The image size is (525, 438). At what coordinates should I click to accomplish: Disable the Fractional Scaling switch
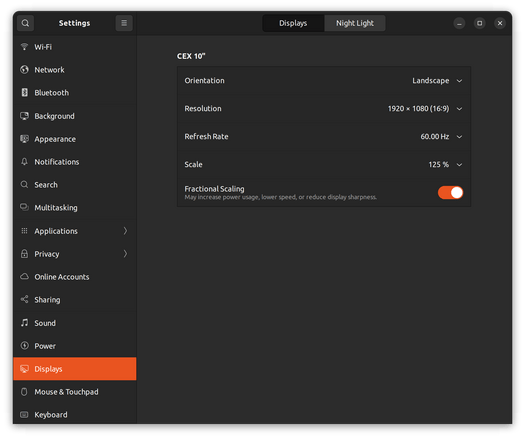click(450, 193)
